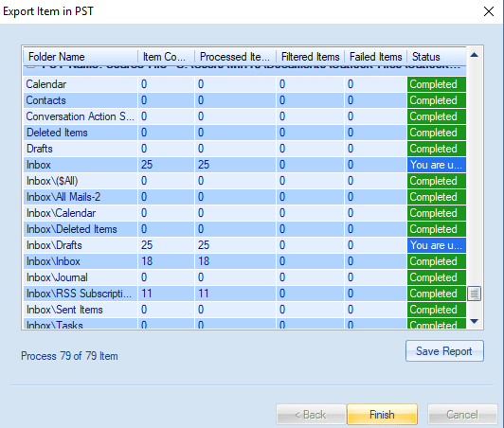Viewport: 504px width, 428px height.
Task: Click the scroll down arrow of the table
Action: click(x=474, y=321)
